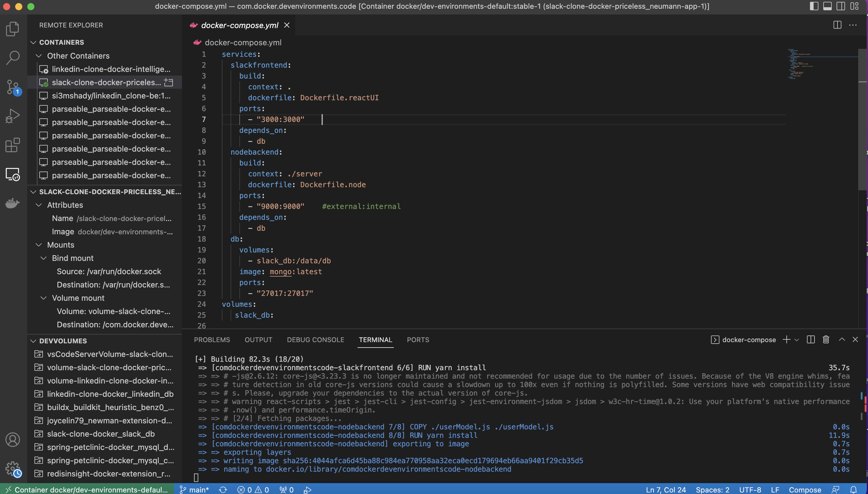Image resolution: width=868 pixels, height=494 pixels.
Task: Close the docker-compose.yml editor tab
Action: point(287,25)
